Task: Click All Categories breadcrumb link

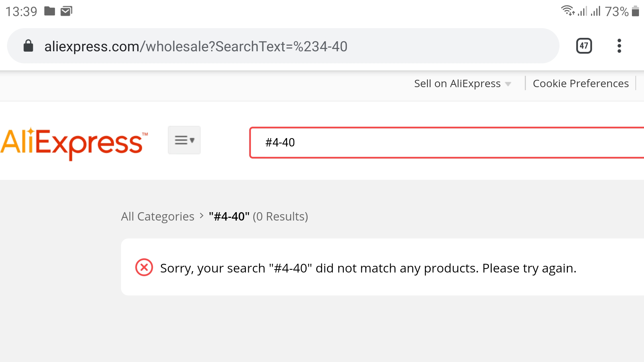Action: [158, 217]
